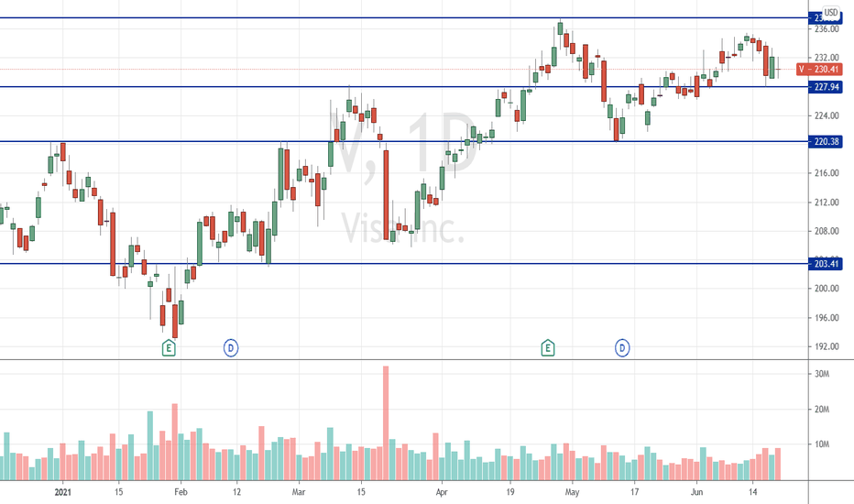Click the 2021 label on time axis
Screen dimensions: 854x504
[x=63, y=492]
